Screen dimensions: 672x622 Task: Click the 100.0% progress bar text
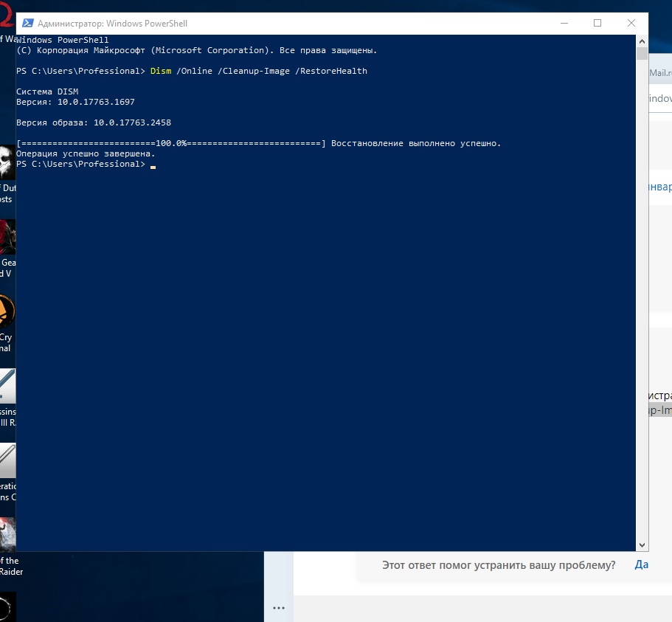171,143
